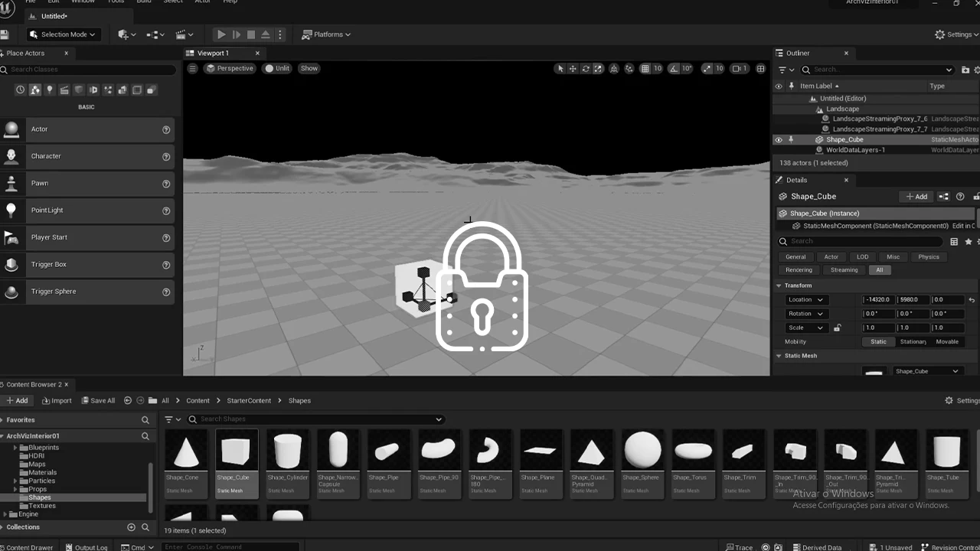The width and height of the screenshot is (980, 551).
Task: Filter details by Physics category
Action: [x=929, y=257]
